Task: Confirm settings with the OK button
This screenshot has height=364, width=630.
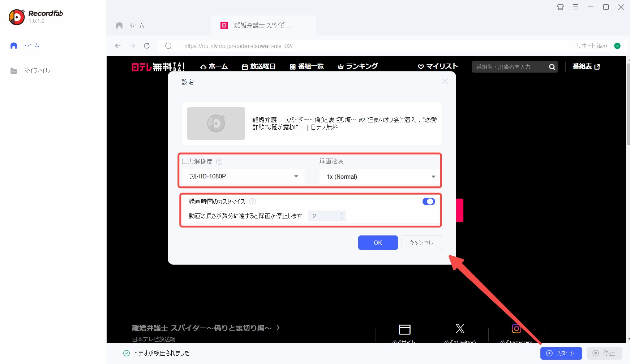Action: [x=378, y=243]
